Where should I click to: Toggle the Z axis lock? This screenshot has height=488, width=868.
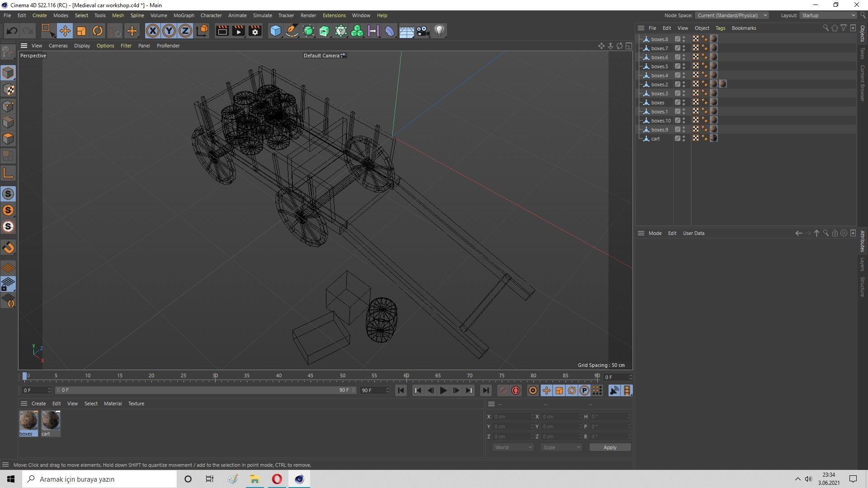click(185, 31)
